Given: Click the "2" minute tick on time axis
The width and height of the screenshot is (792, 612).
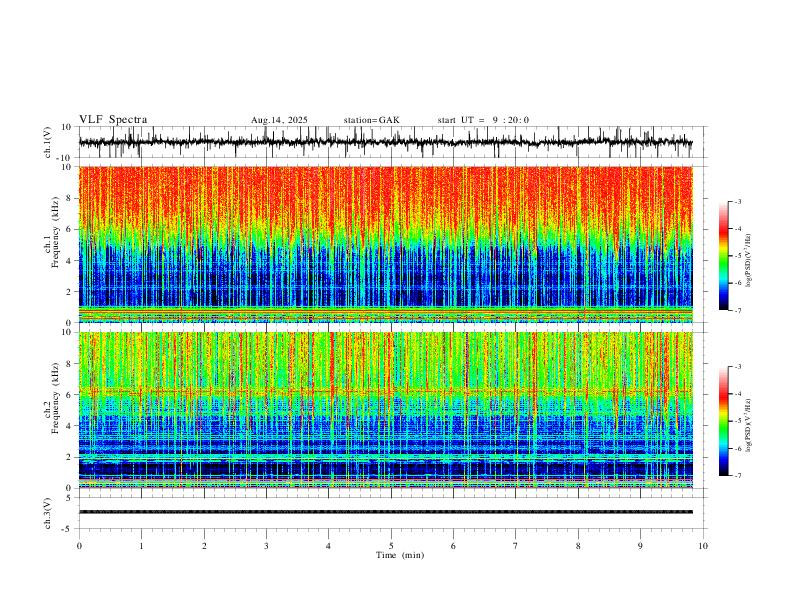Looking at the screenshot, I should pos(204,546).
